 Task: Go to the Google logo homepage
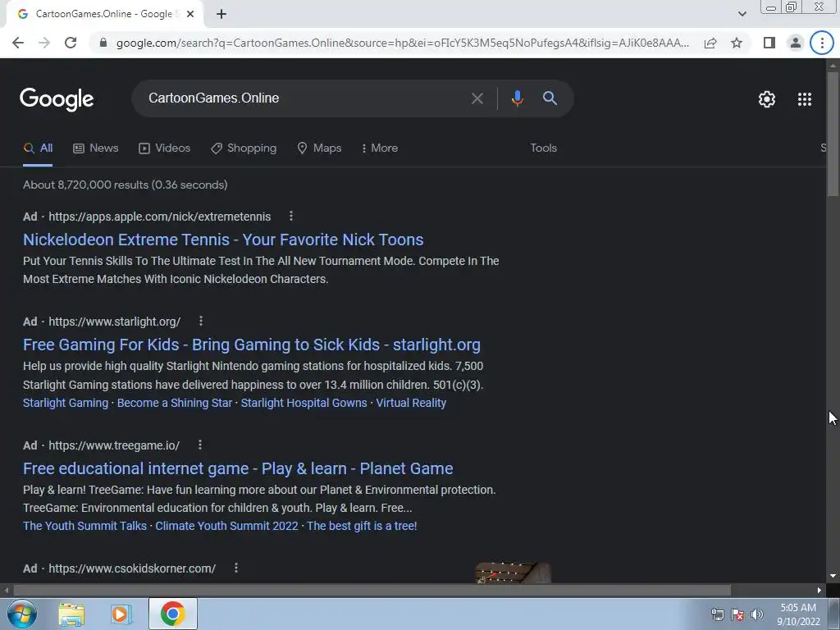pyautogui.click(x=57, y=99)
